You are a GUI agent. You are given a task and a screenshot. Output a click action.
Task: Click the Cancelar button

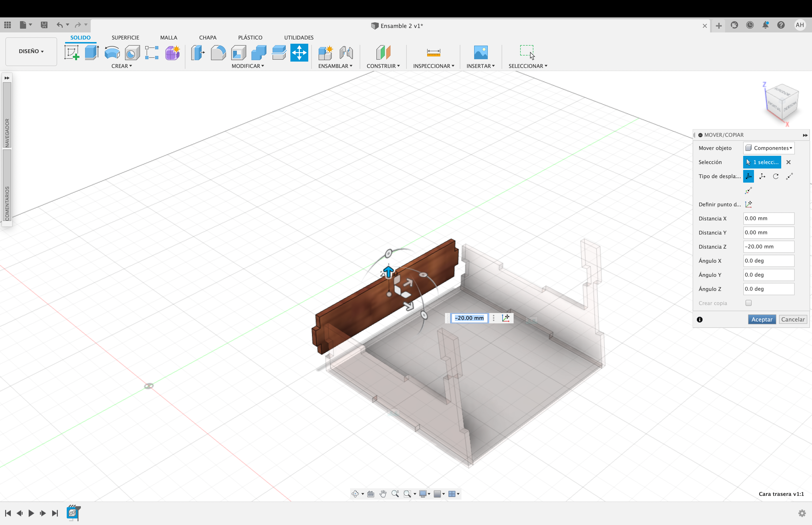(x=793, y=319)
